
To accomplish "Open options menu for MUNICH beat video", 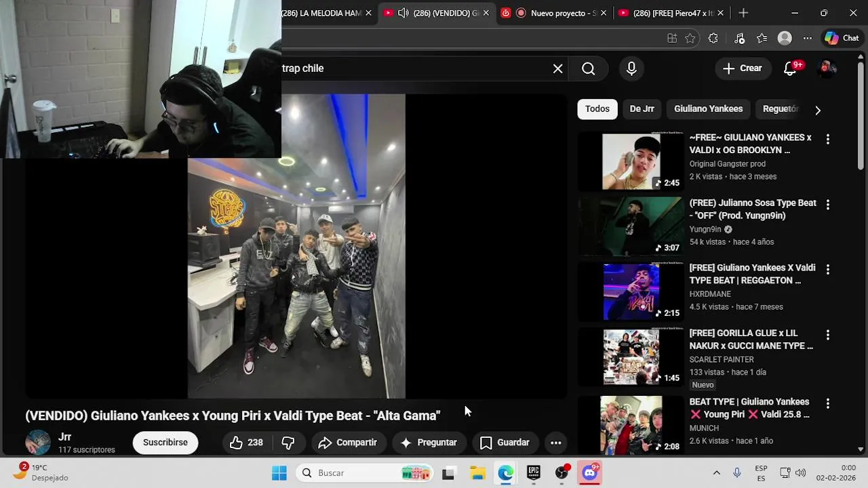I will (x=827, y=403).
